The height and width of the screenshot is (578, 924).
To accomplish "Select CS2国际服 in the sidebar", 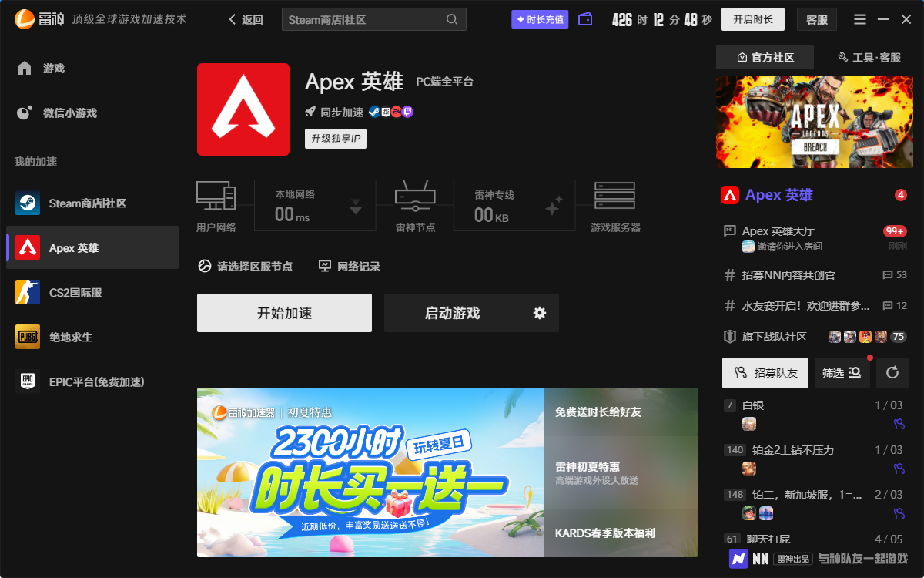I will pos(92,292).
